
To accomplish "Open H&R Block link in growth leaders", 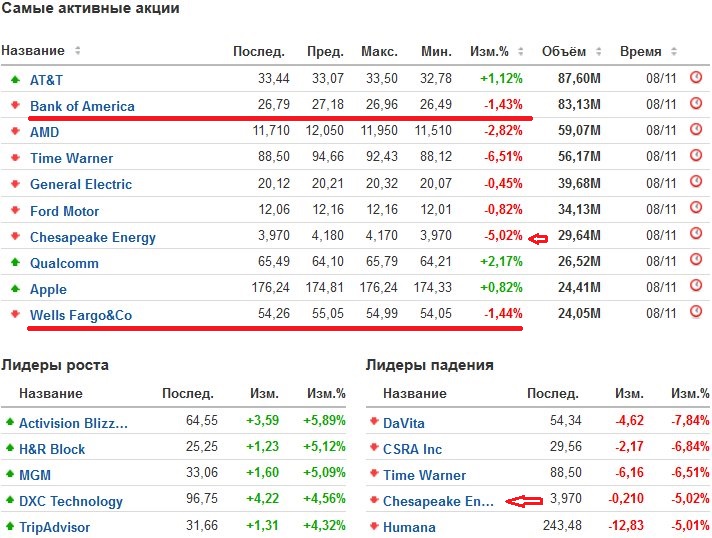I will [52, 449].
